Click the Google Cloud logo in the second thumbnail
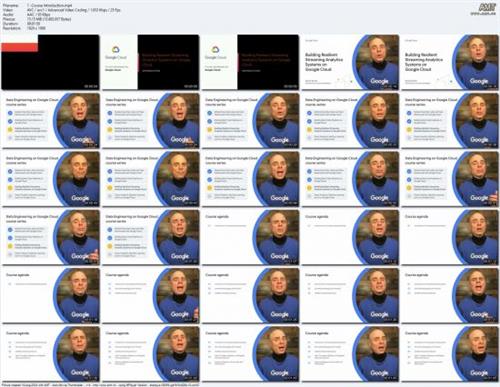 pos(116,52)
